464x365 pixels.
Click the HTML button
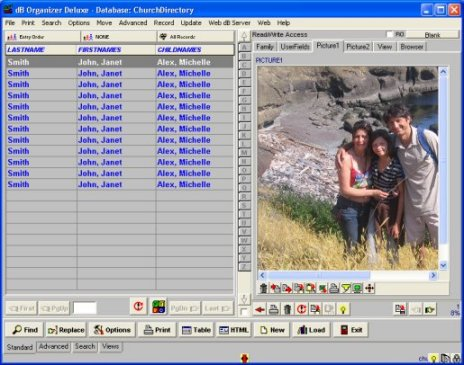click(x=234, y=330)
